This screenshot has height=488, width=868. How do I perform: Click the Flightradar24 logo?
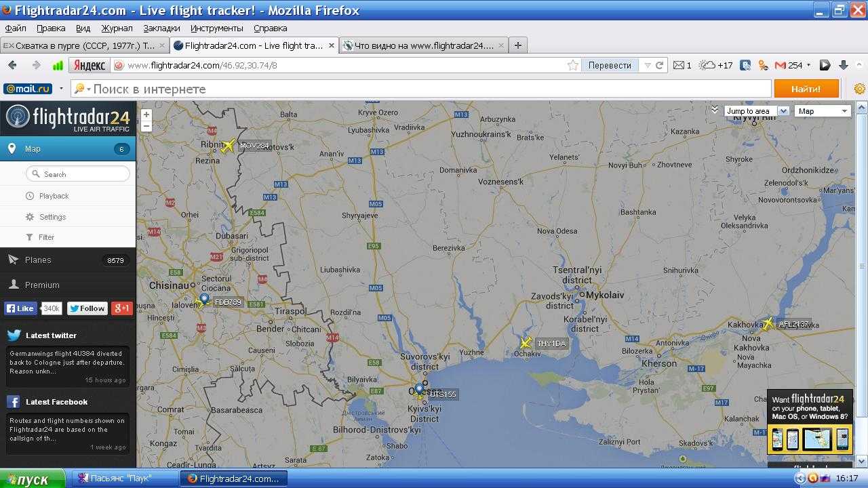(x=68, y=117)
